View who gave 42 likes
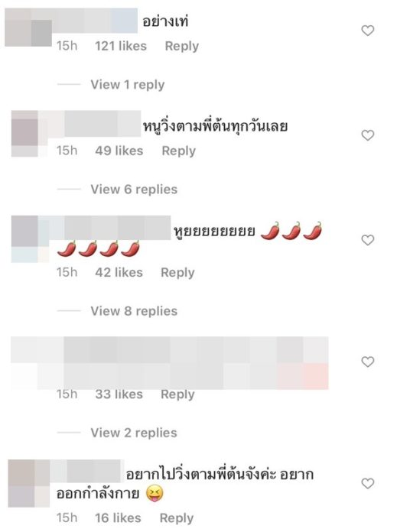Image resolution: width=397 pixels, height=532 pixels. click(x=119, y=272)
